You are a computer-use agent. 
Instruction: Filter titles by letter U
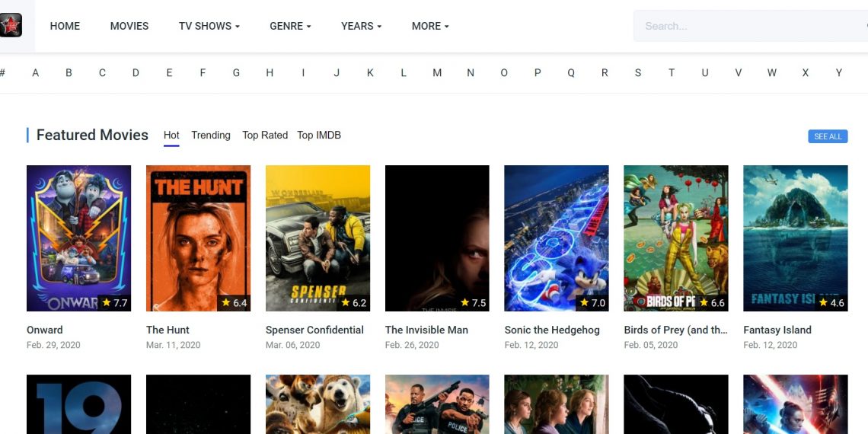click(x=705, y=72)
